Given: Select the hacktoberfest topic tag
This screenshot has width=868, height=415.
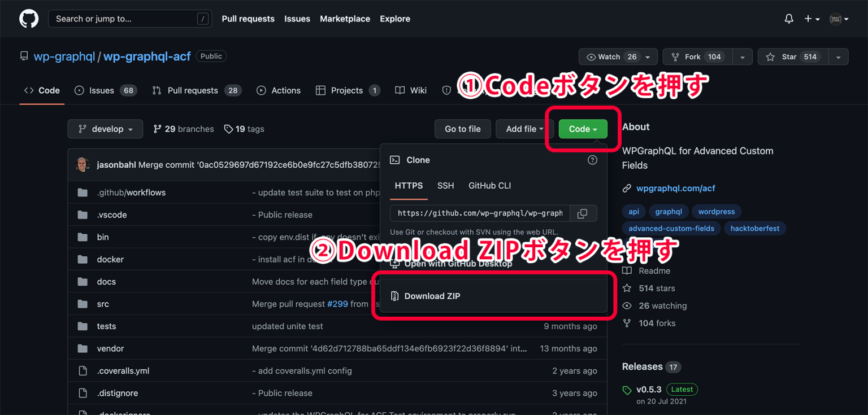Looking at the screenshot, I should pos(755,229).
